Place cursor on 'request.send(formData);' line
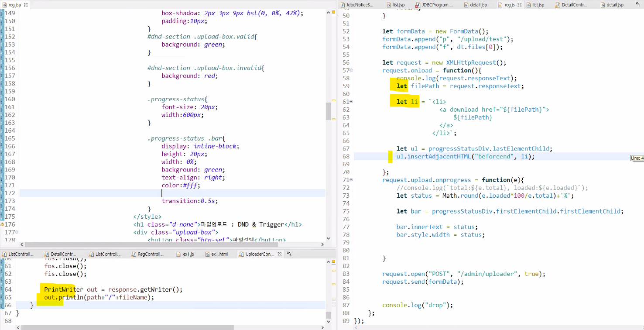644x330 pixels. (x=423, y=282)
